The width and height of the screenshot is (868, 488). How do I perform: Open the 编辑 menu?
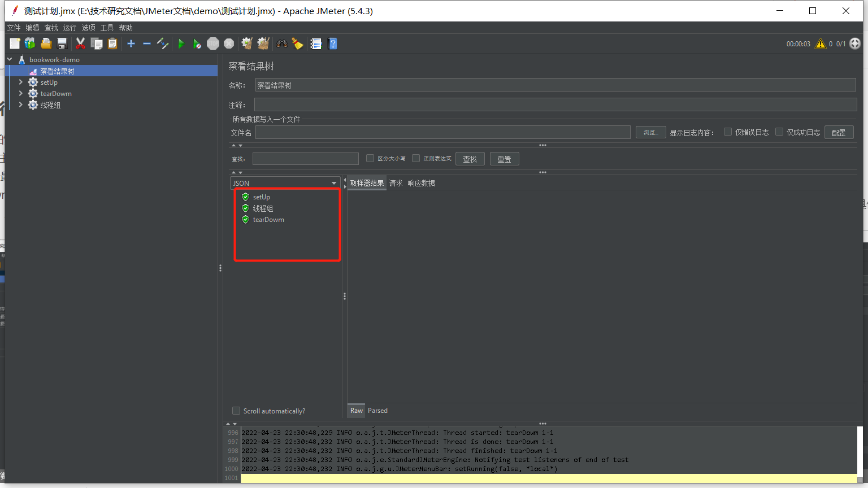(x=32, y=28)
